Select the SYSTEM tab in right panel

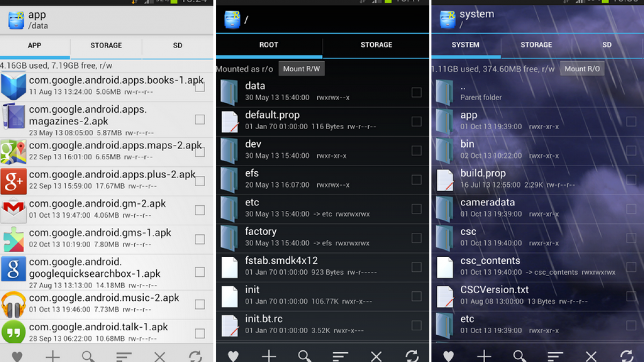[465, 45]
